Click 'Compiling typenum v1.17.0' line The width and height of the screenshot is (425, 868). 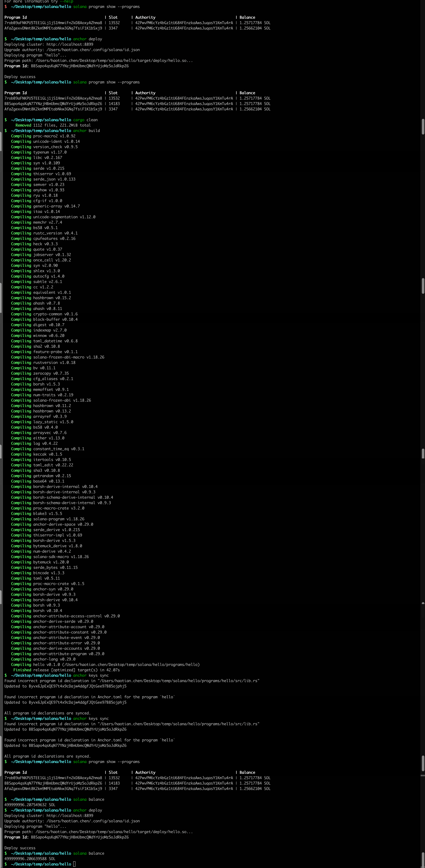[39, 152]
